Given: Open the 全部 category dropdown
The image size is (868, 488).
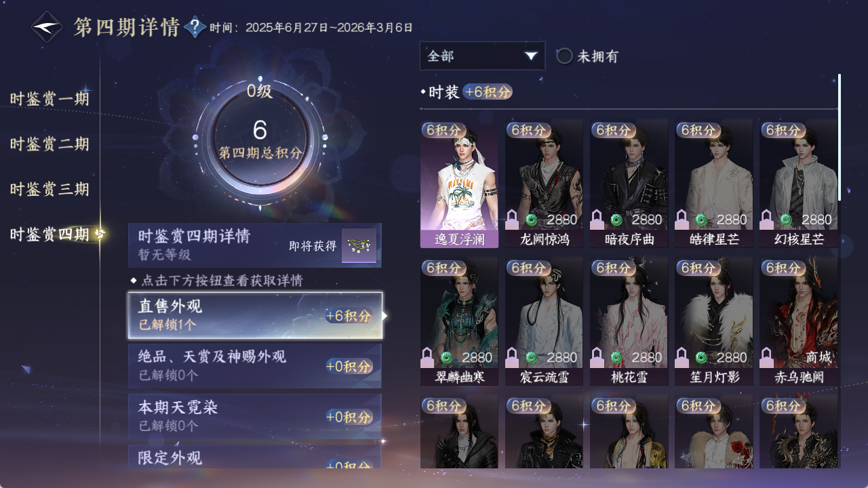Looking at the screenshot, I should point(482,56).
